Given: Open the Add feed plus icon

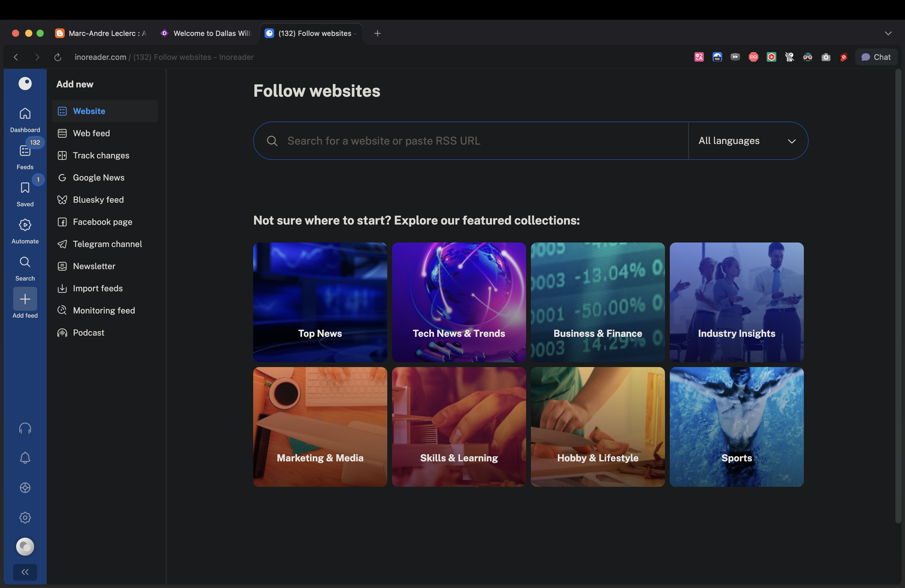Looking at the screenshot, I should pyautogui.click(x=25, y=299).
